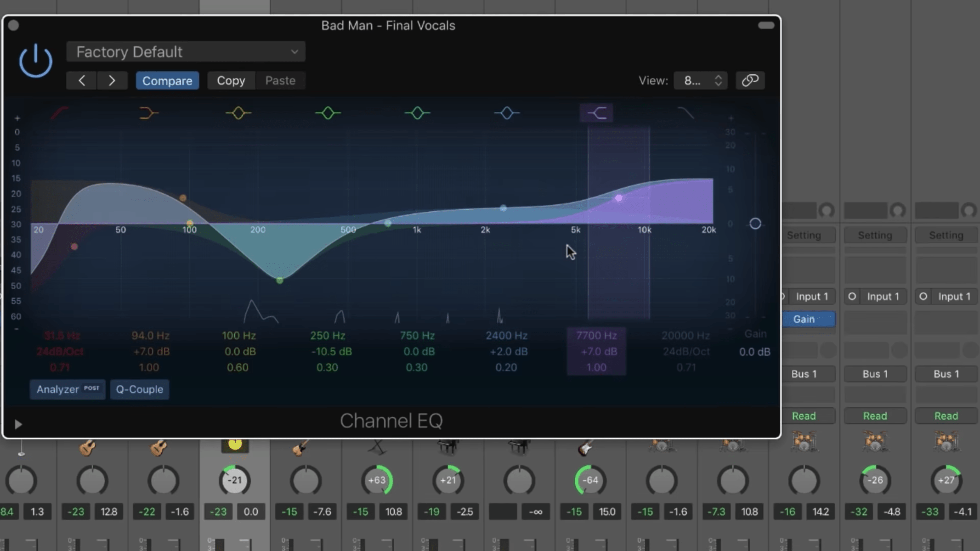Click the forward navigation arrow button

[x=113, y=81]
